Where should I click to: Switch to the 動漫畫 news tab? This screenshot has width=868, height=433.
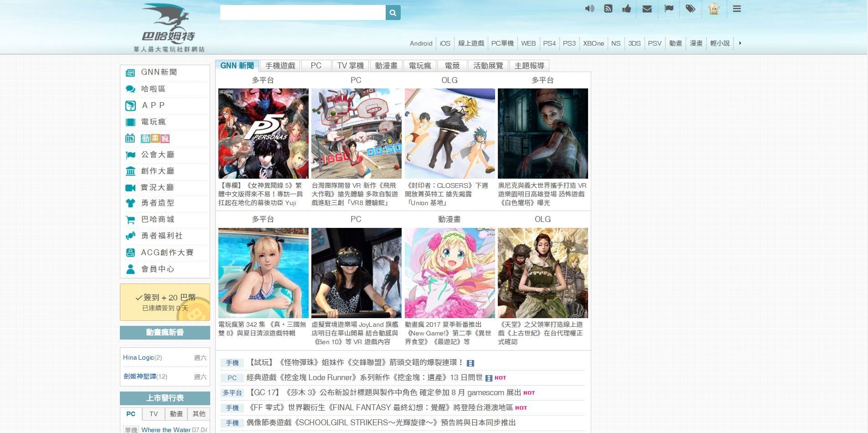pyautogui.click(x=386, y=66)
